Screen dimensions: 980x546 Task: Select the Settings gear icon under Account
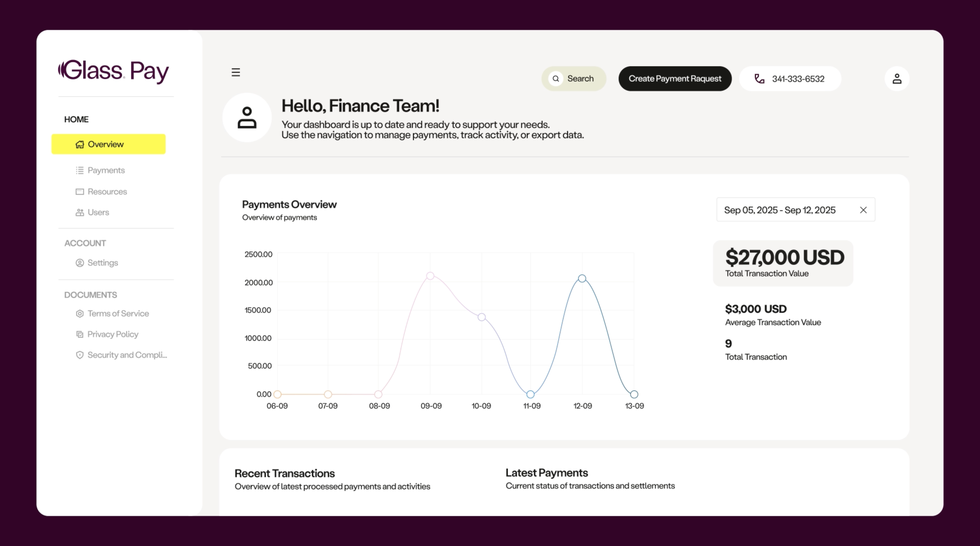point(80,262)
